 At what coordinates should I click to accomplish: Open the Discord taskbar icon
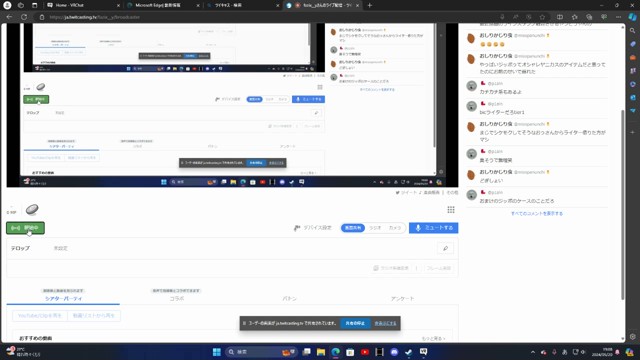tap(394, 352)
